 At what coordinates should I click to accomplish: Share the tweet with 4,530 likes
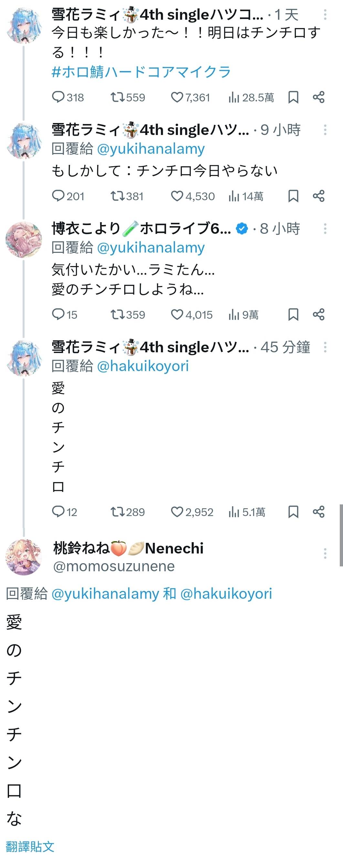318,196
